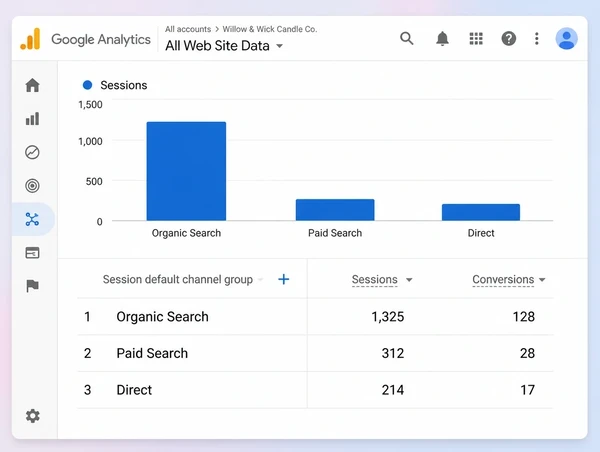Image resolution: width=600 pixels, height=452 pixels.
Task: Click the All accounts breadcrumb link
Action: click(x=188, y=29)
